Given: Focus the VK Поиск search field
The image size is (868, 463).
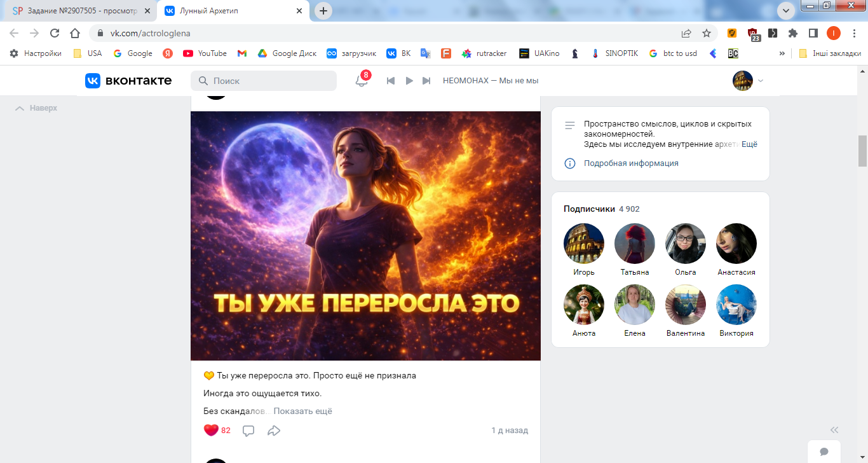Looking at the screenshot, I should 264,81.
